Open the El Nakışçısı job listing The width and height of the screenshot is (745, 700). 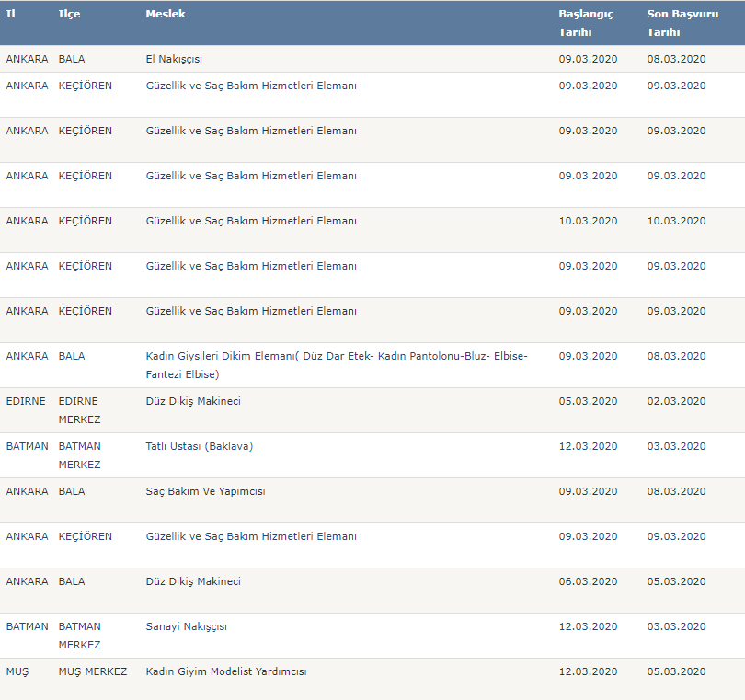pos(174,59)
